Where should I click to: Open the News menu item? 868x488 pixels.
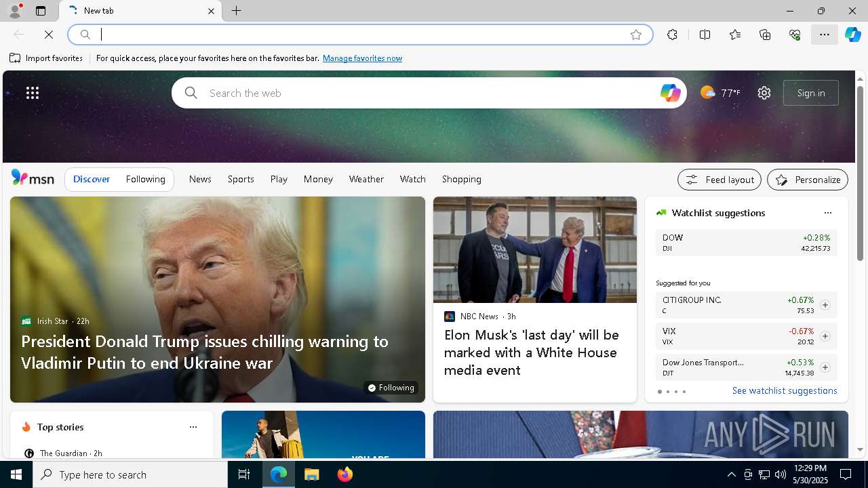tap(200, 179)
